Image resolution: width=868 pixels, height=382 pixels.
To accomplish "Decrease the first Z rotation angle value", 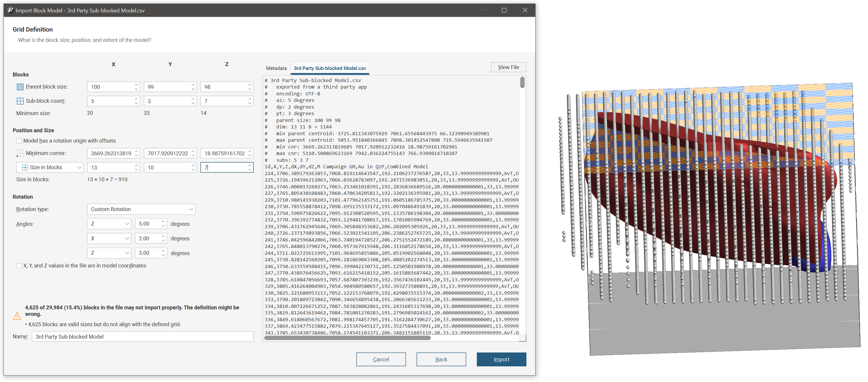I will [163, 226].
